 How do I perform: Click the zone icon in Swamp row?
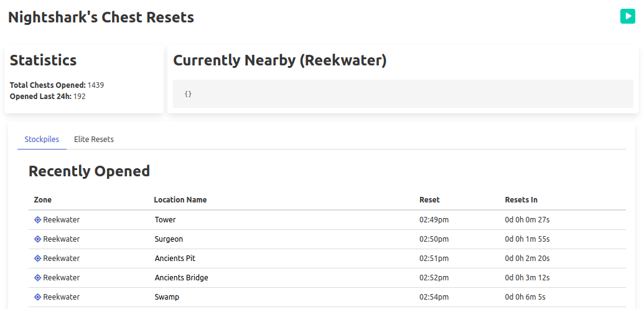coord(37,297)
